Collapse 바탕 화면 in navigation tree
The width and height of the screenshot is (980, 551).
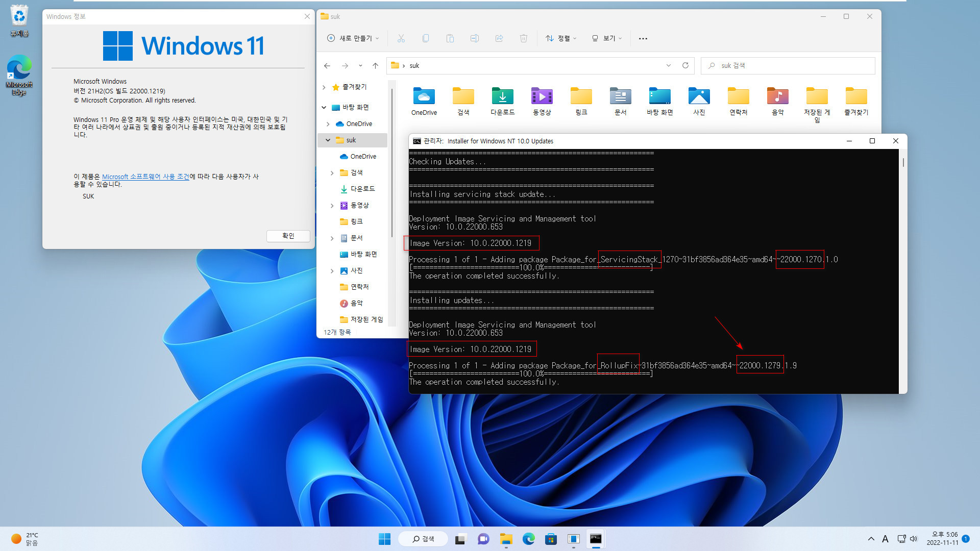324,108
